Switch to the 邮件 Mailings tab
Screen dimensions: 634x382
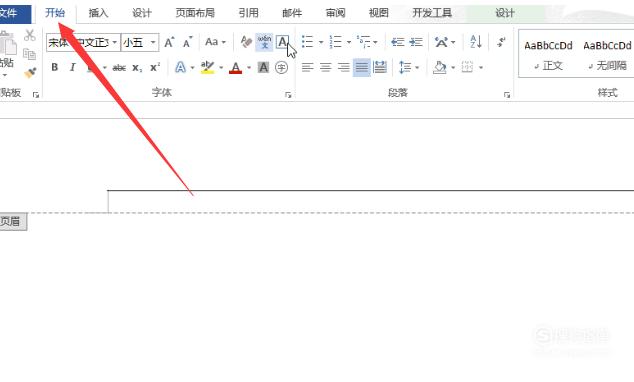point(292,13)
